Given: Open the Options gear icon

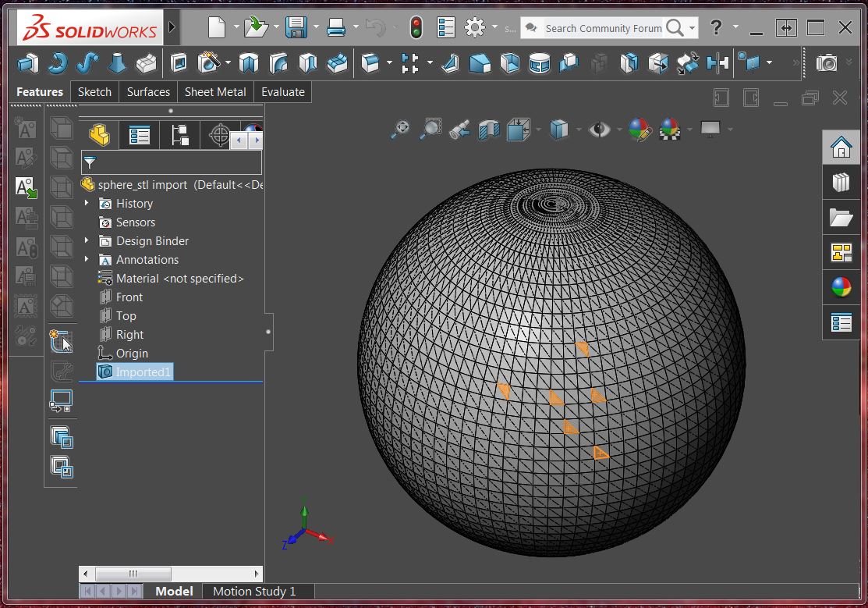Looking at the screenshot, I should click(x=474, y=28).
